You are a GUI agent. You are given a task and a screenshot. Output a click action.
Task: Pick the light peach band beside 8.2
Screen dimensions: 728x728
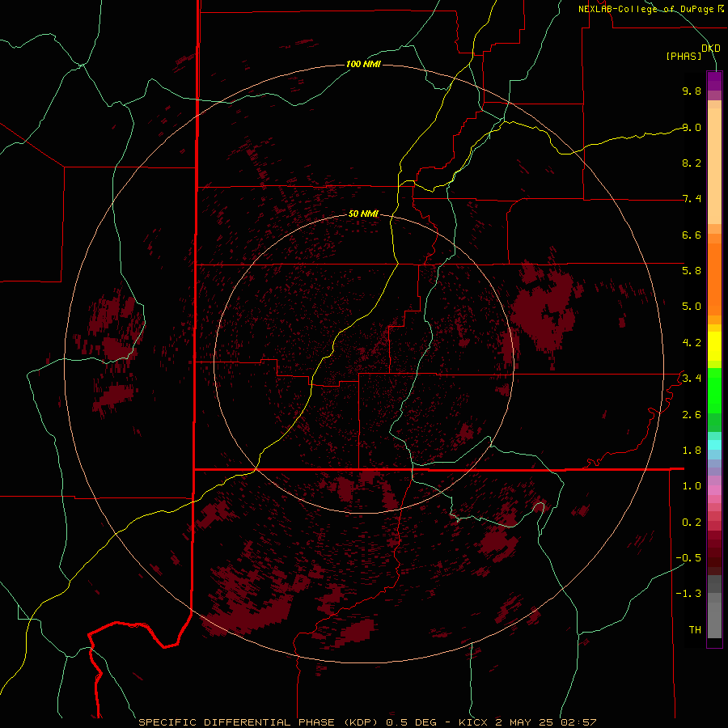714,166
